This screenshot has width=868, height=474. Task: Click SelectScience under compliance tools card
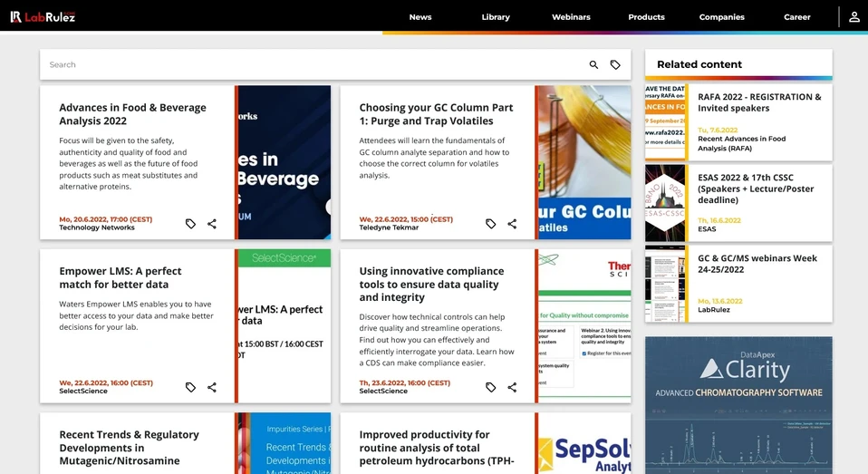[x=383, y=391]
